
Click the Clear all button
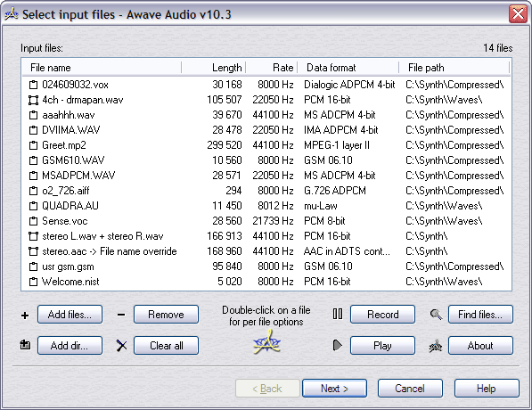click(166, 346)
